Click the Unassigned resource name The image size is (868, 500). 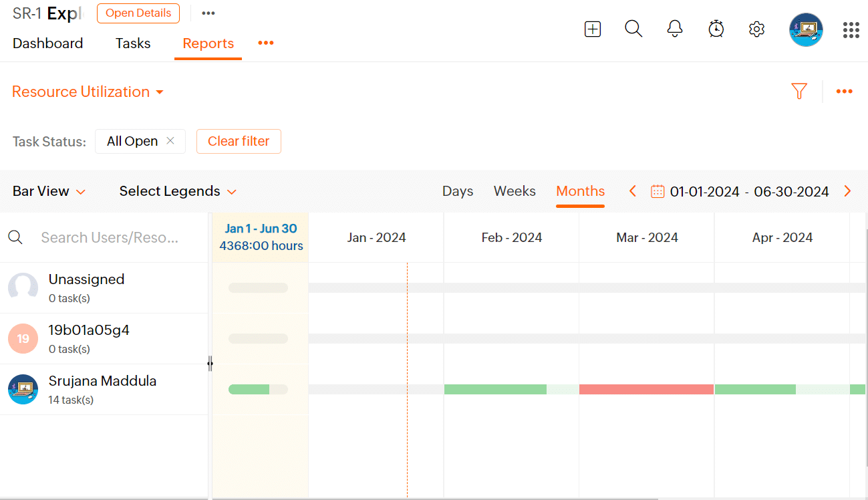coord(86,279)
